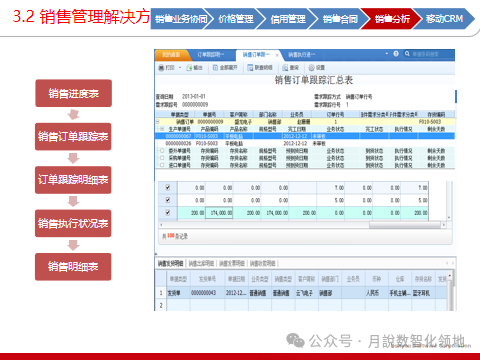Viewport: 480px width, 360px height.
Task: Toggle the second row checkbox with 5.00
Action: (168, 200)
